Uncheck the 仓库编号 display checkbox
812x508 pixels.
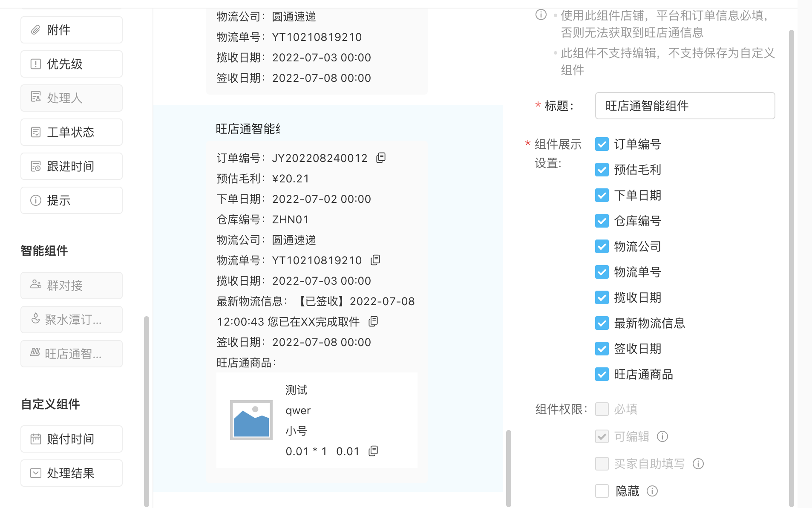pos(602,221)
